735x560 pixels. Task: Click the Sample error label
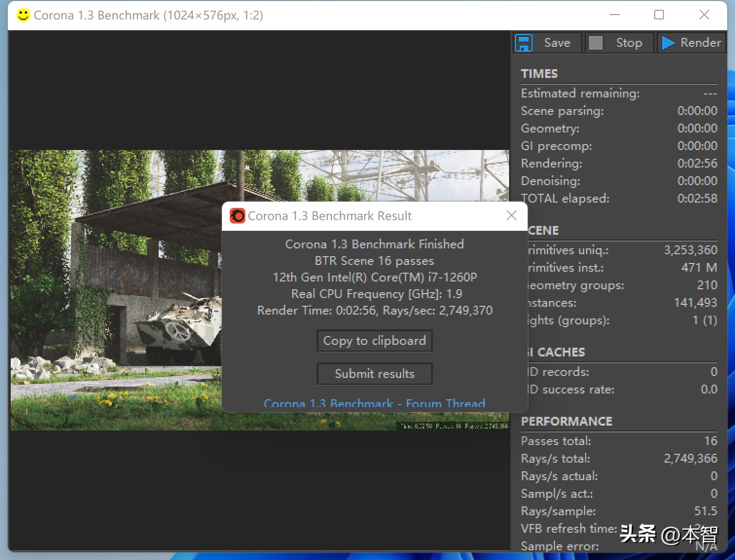560,546
